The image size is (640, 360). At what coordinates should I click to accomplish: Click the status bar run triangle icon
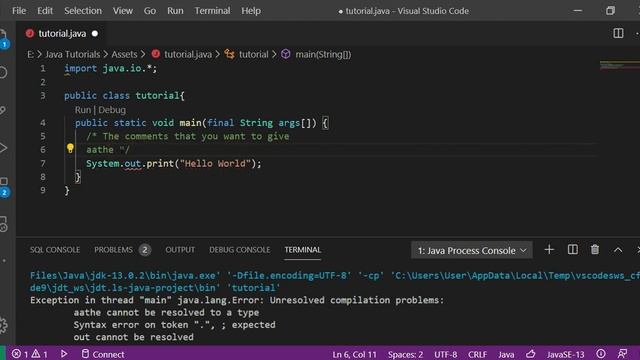pyautogui.click(x=64, y=353)
